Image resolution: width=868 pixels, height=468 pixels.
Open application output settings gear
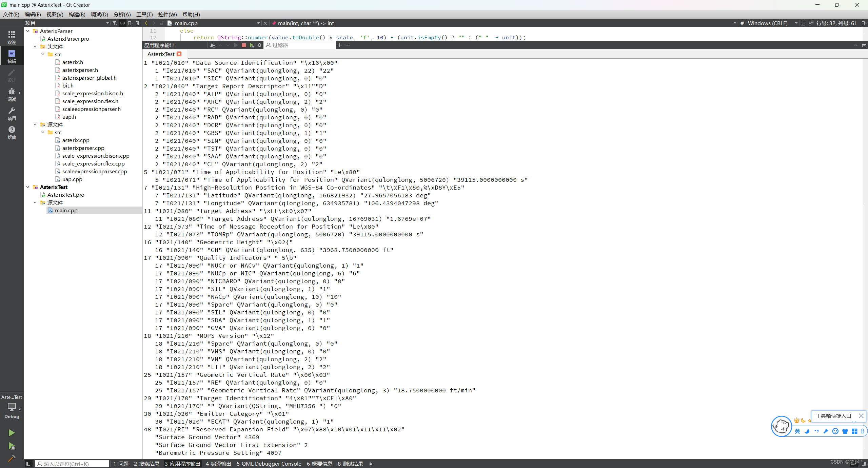click(259, 45)
